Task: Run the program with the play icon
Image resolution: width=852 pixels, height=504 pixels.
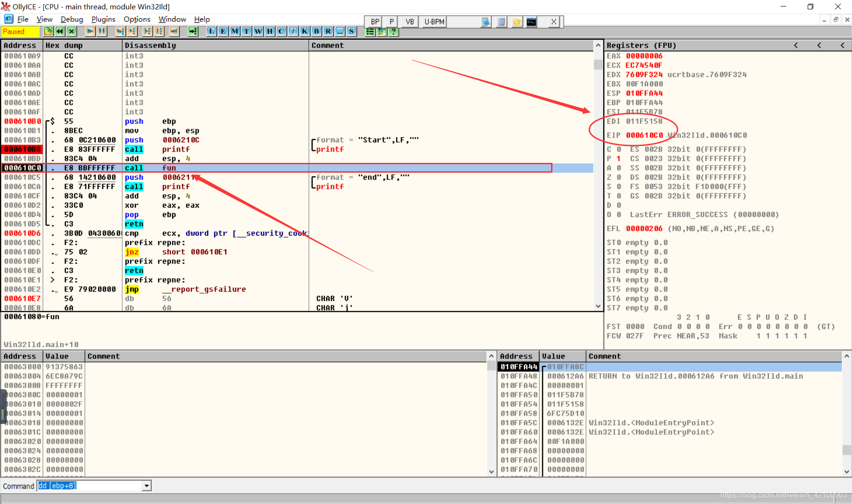Action: pyautogui.click(x=90, y=31)
